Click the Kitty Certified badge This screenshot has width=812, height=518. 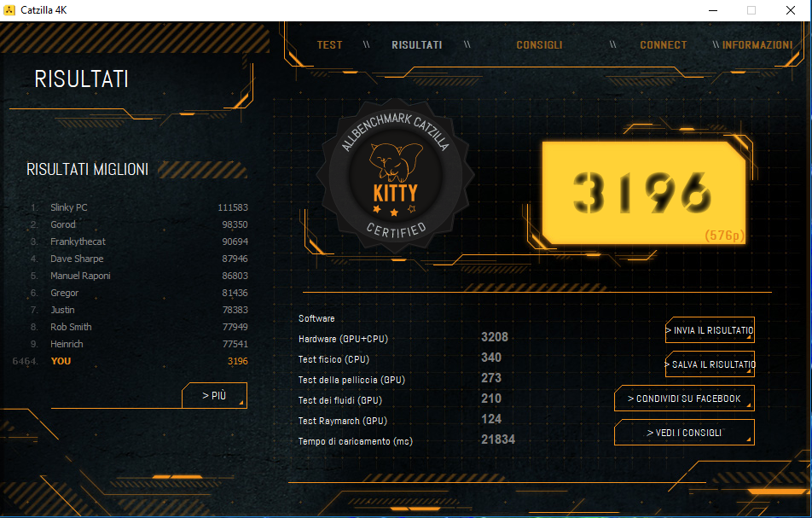pos(396,176)
